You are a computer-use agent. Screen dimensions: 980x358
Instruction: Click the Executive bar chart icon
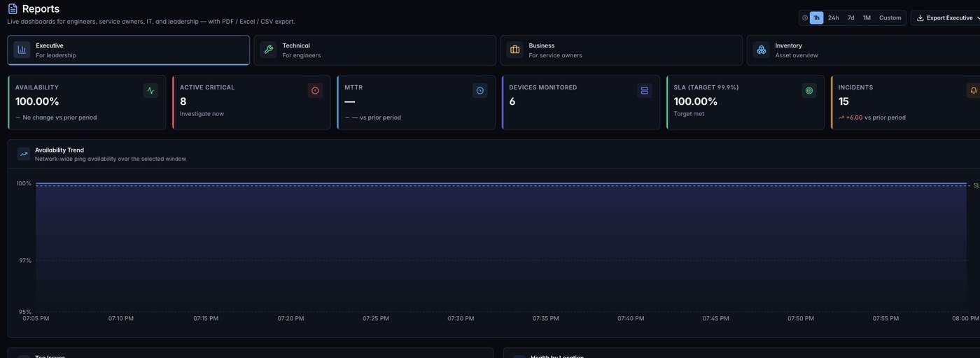tap(22, 50)
